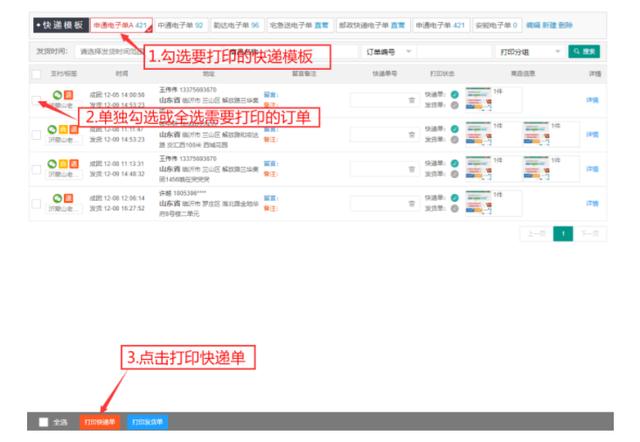Open the 宅急送电子单 直营 template tab
This screenshot has height=442, width=640.
tap(299, 25)
